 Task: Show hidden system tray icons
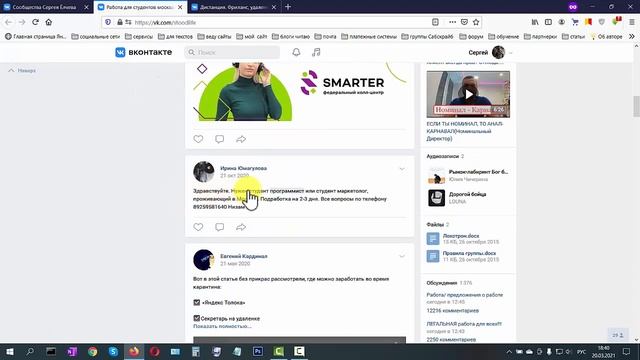coord(509,352)
